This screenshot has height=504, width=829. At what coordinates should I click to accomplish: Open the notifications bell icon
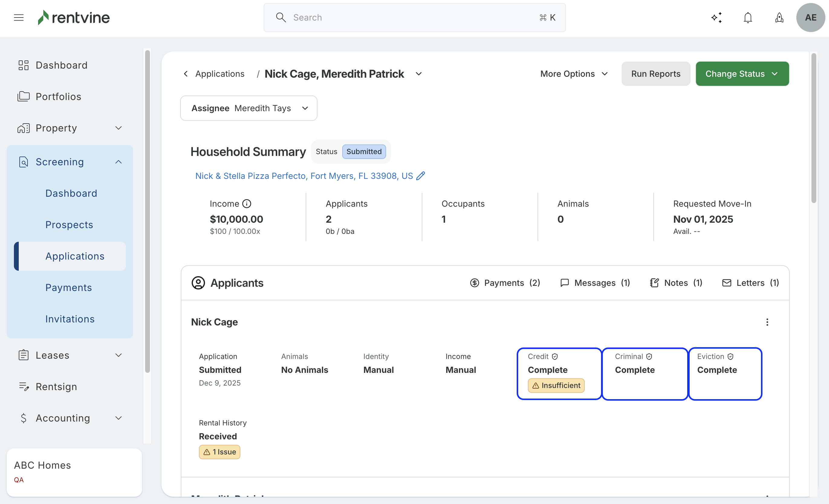pyautogui.click(x=748, y=18)
